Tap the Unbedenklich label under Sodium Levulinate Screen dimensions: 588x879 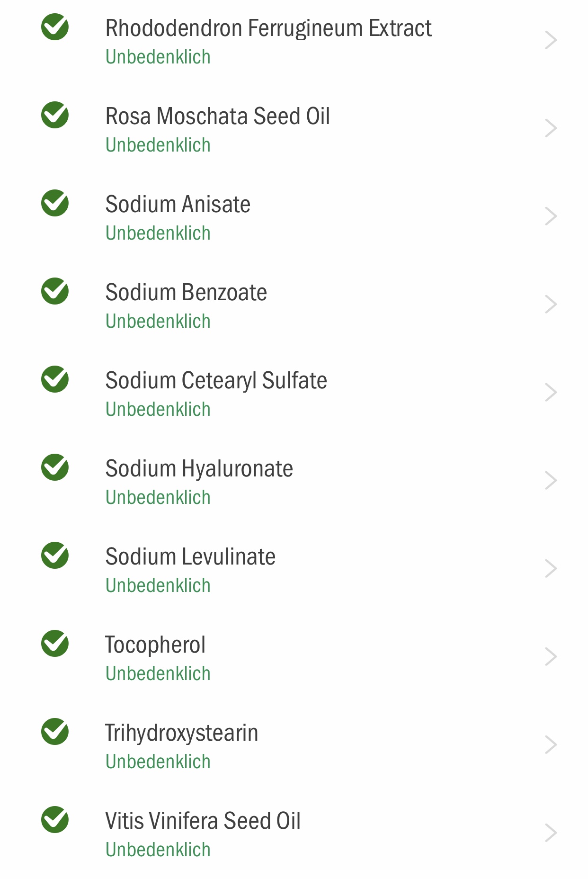[158, 586]
